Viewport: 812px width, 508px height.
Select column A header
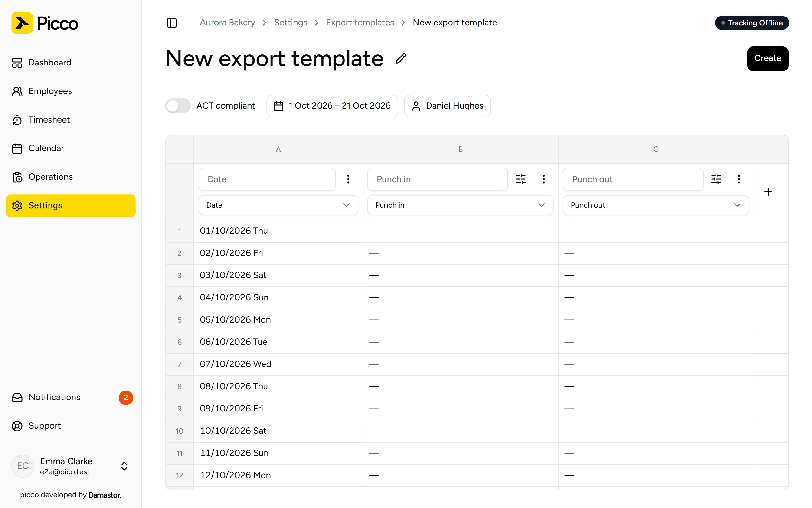pos(278,149)
